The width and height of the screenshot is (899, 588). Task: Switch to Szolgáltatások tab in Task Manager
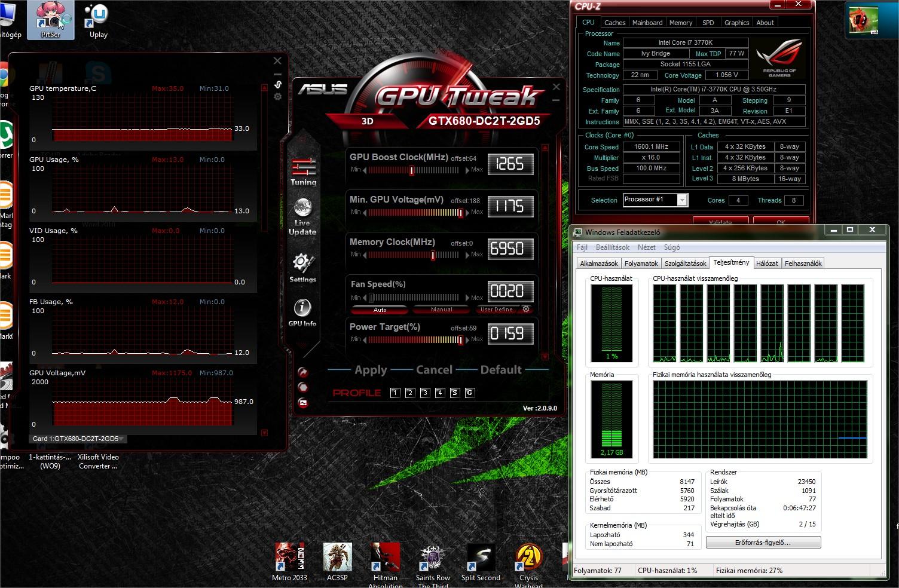[686, 264]
